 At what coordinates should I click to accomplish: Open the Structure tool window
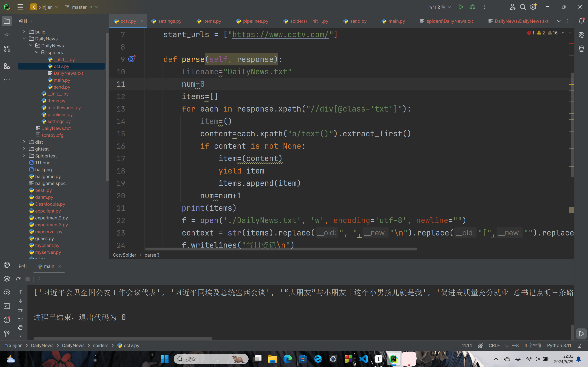click(7, 66)
